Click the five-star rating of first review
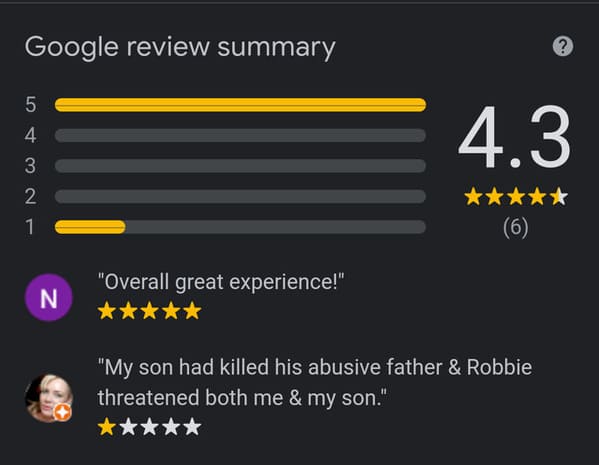This screenshot has width=599, height=465. 149,311
